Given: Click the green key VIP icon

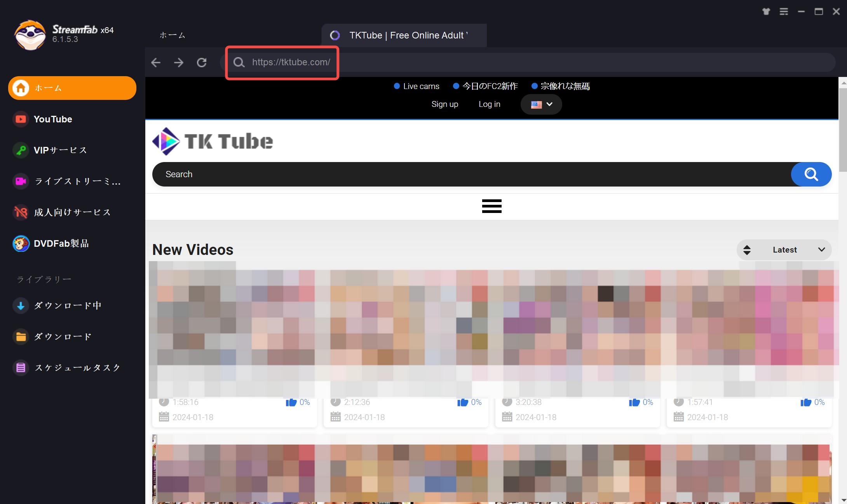Looking at the screenshot, I should click(x=21, y=150).
